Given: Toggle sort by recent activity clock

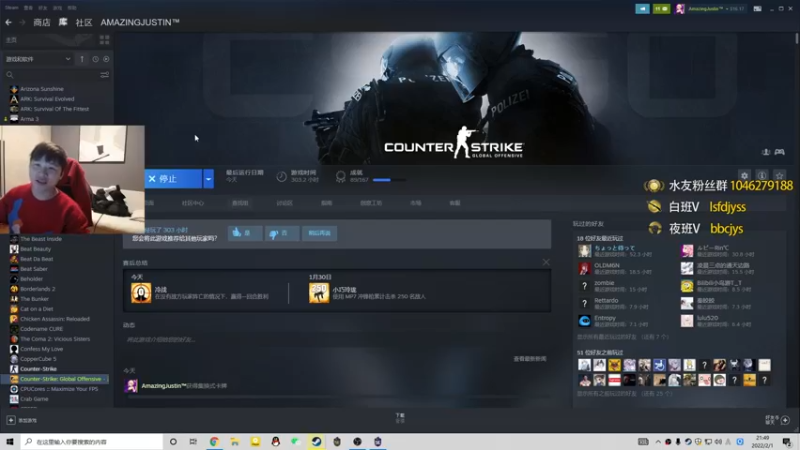Looking at the screenshot, I should [95, 59].
